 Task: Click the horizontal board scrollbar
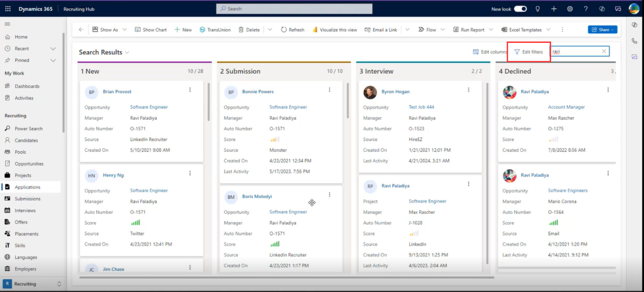(286, 277)
